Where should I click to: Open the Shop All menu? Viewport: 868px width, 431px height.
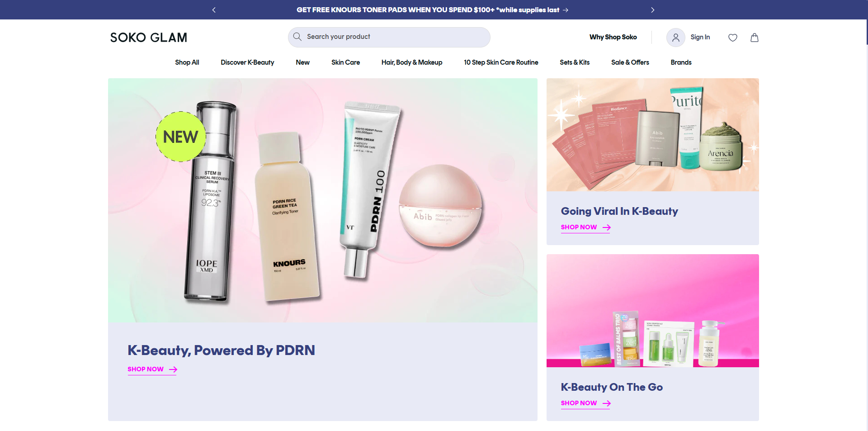[187, 62]
